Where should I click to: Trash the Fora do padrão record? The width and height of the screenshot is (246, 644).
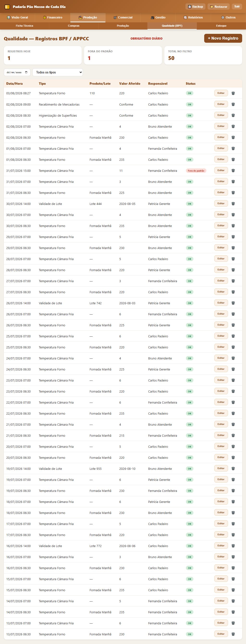coord(233,171)
